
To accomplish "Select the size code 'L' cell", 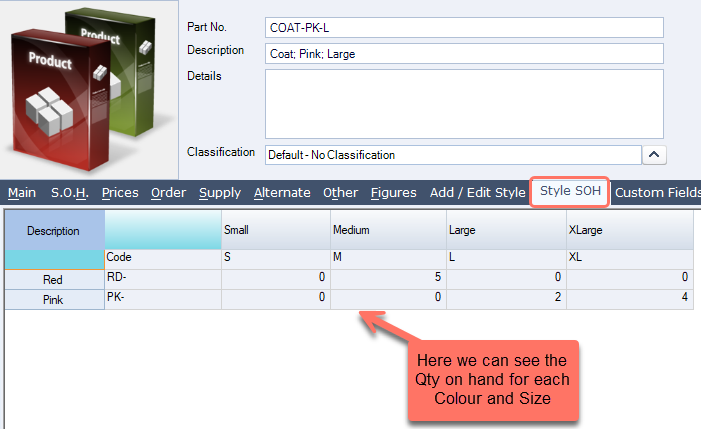I will pos(507,259).
